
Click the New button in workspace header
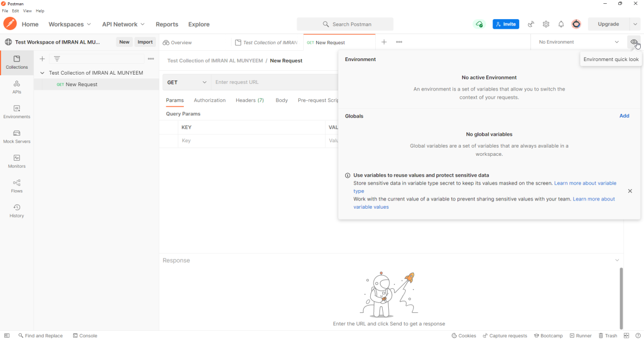[124, 42]
